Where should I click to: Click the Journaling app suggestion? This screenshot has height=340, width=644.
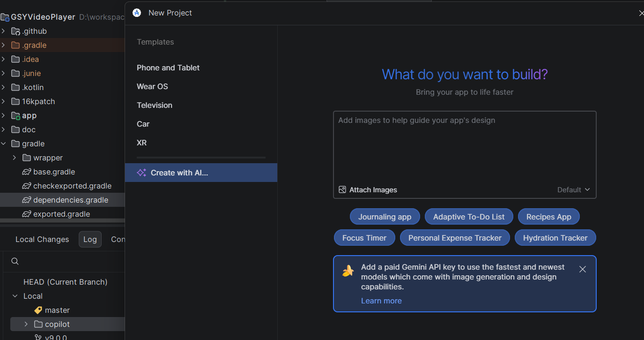pos(385,217)
